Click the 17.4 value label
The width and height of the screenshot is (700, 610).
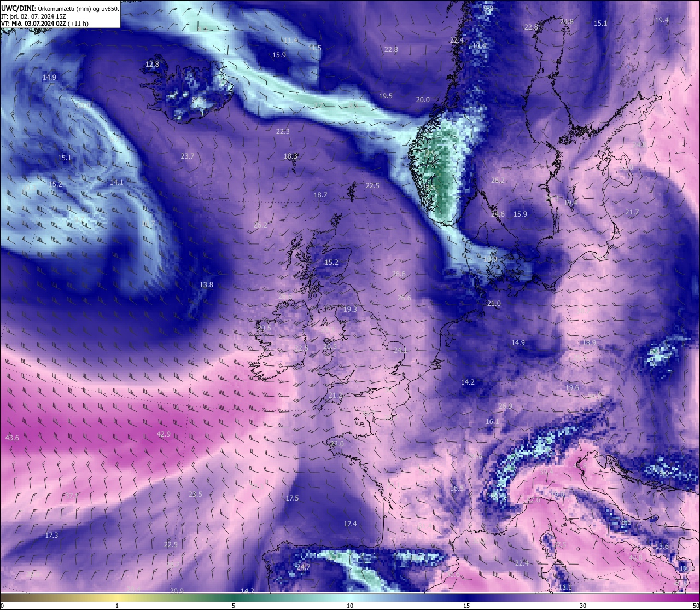click(350, 524)
